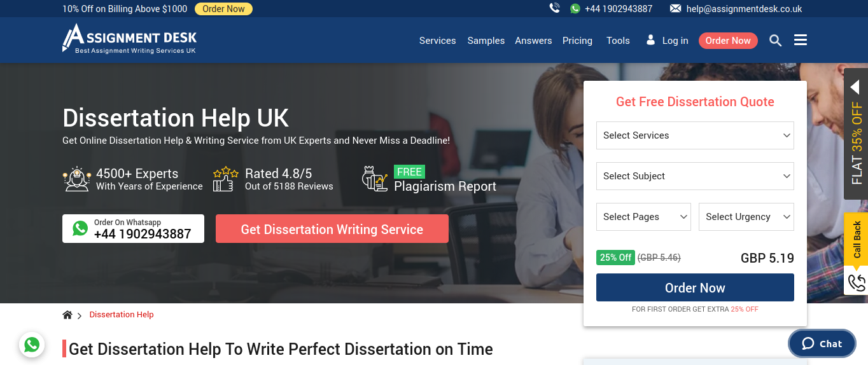This screenshot has height=365, width=868.
Task: Click the struck-through GBP 5.46 price
Action: coord(659,258)
